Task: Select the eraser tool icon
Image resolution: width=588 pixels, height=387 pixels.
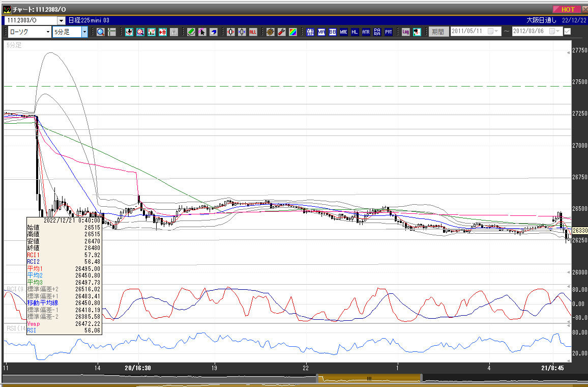Action: (x=213, y=32)
